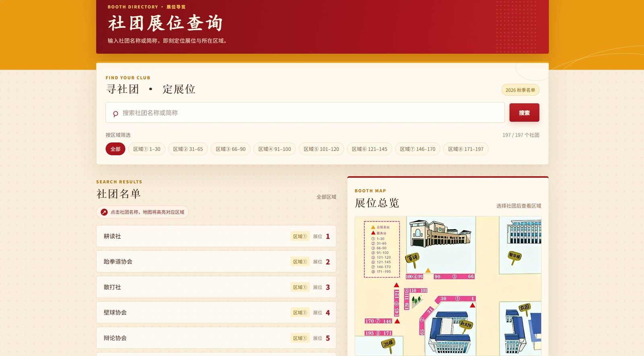Click booth number 3 on the 散打社 row
Screen dimensions: 644x356
coord(328,287)
